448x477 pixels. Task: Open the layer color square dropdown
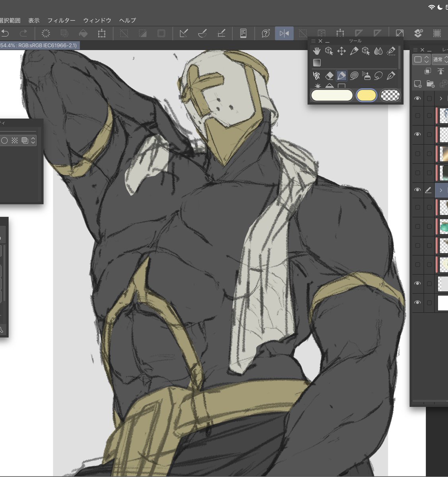(421, 60)
